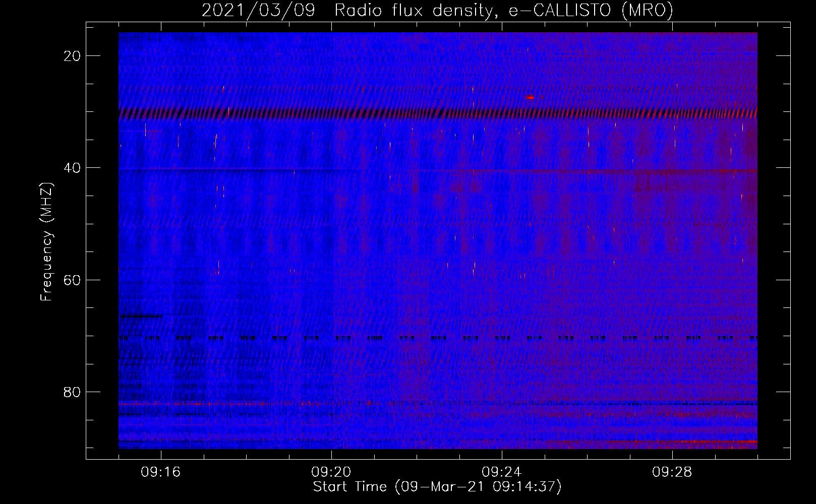The height and width of the screenshot is (504, 816).
Task: Click the plot title '2021/03/09 Radio flux density'
Action: 437,10
